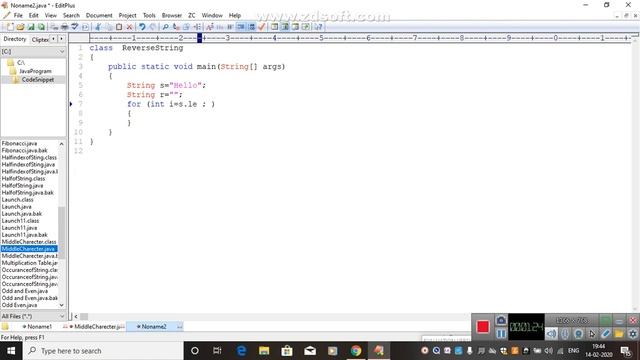
Task: Toggle recorder webcam overlay
Action: coord(578,334)
